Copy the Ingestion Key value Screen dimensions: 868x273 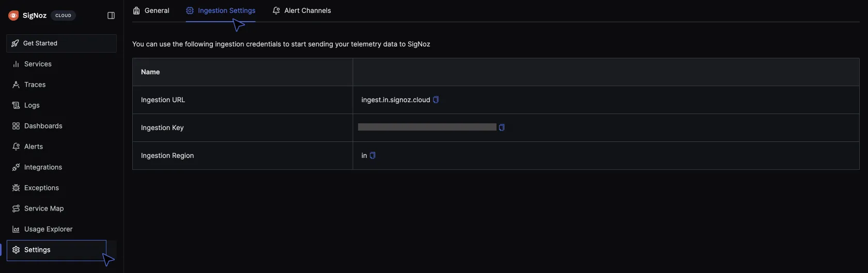[501, 127]
